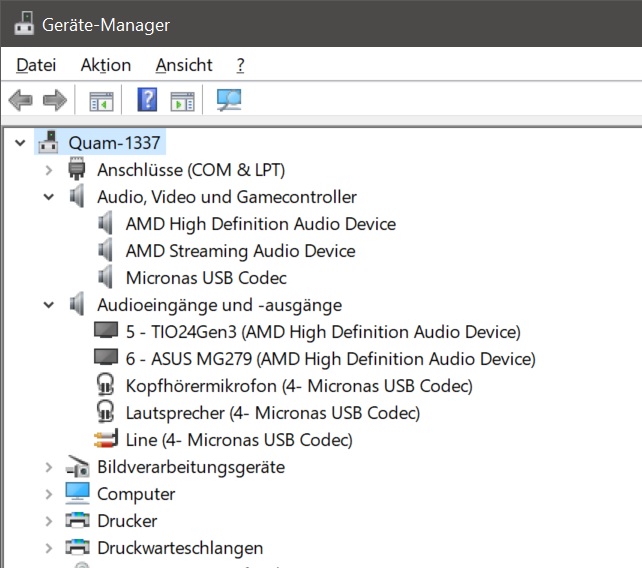Expand the Druckwarteschlangen category
This screenshot has height=568, width=642.
coord(49,548)
